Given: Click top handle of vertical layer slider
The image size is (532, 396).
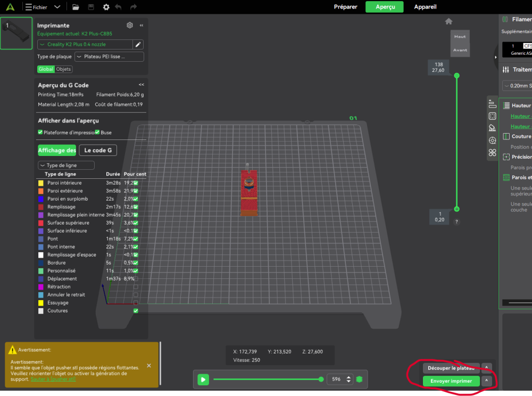Looking at the screenshot, I should coord(456,76).
